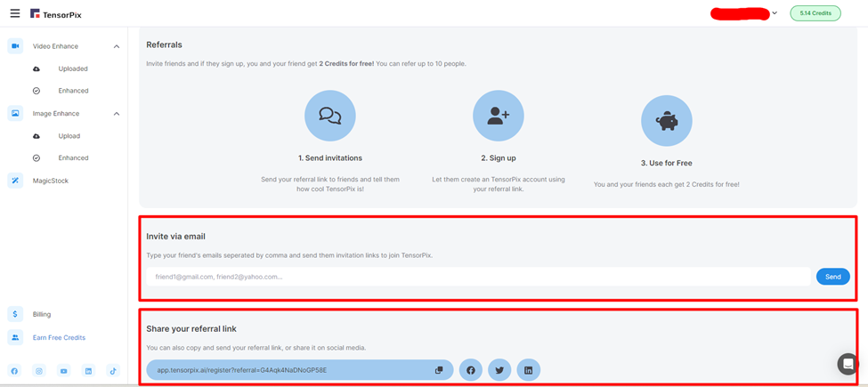Click the referral link text field
The height and width of the screenshot is (387, 868).
[x=300, y=370]
